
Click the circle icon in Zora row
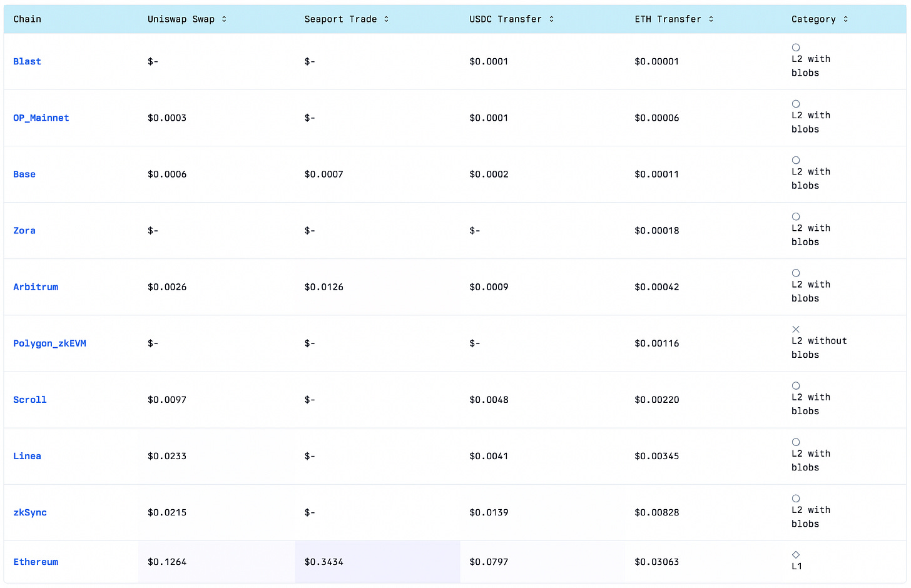click(x=796, y=216)
